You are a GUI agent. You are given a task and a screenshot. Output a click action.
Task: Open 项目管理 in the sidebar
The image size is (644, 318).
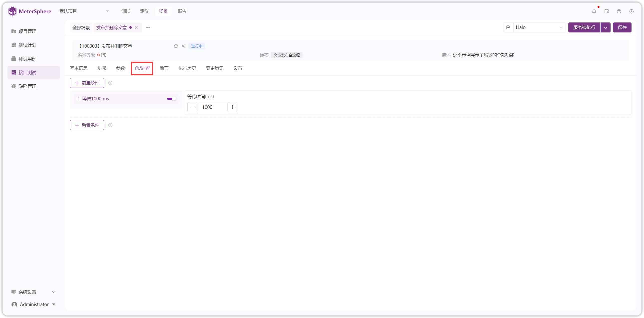34,31
